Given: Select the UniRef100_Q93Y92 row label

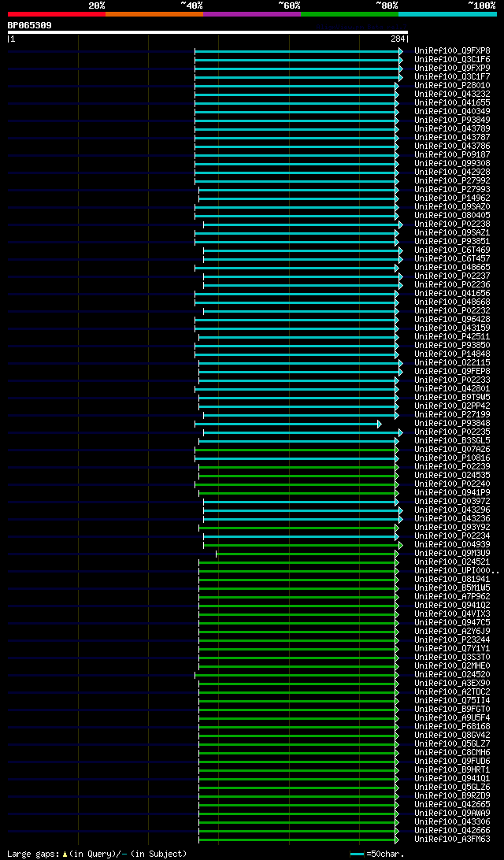Looking at the screenshot, I should tap(453, 527).
